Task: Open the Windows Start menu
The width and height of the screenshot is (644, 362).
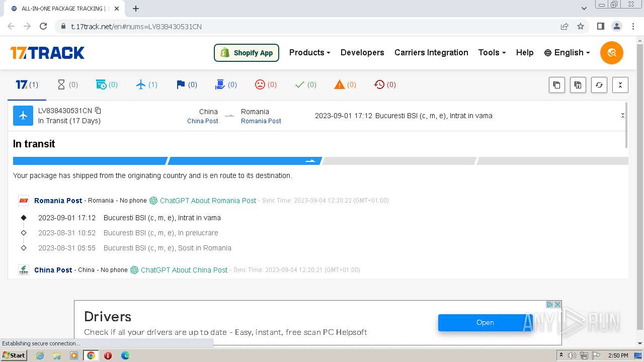Action: click(x=14, y=355)
